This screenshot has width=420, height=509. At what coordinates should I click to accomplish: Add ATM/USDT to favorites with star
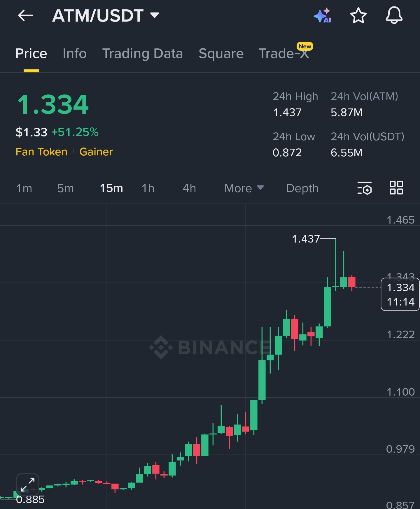pyautogui.click(x=358, y=15)
